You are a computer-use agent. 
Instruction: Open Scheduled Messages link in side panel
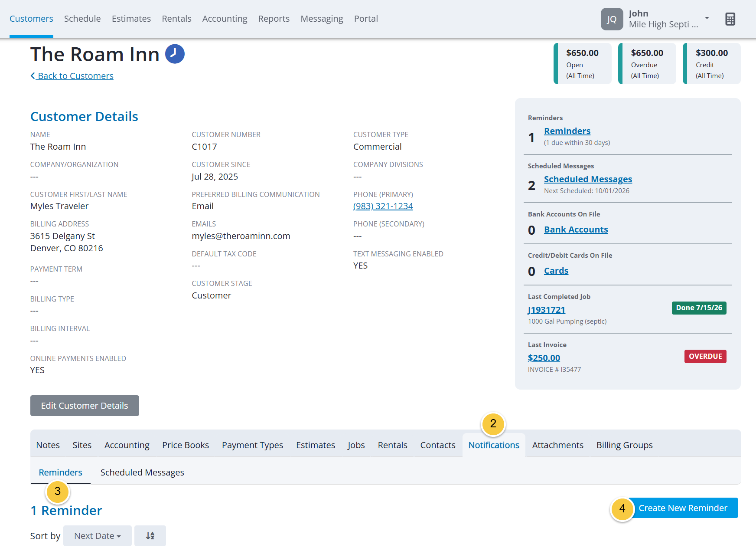point(588,179)
